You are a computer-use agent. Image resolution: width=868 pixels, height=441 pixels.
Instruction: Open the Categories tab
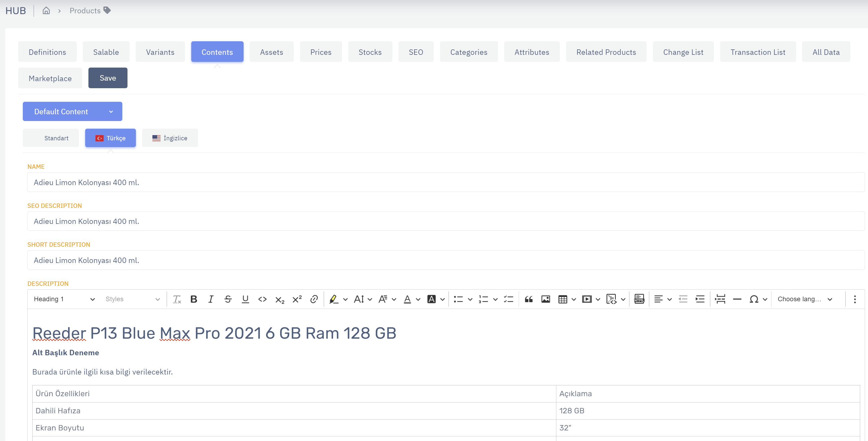469,52
